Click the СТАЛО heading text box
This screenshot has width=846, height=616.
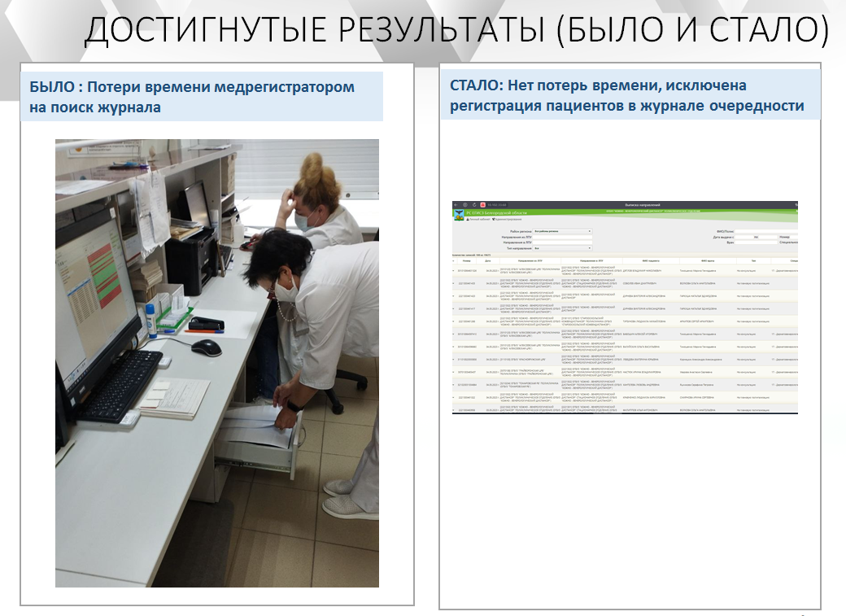point(630,95)
